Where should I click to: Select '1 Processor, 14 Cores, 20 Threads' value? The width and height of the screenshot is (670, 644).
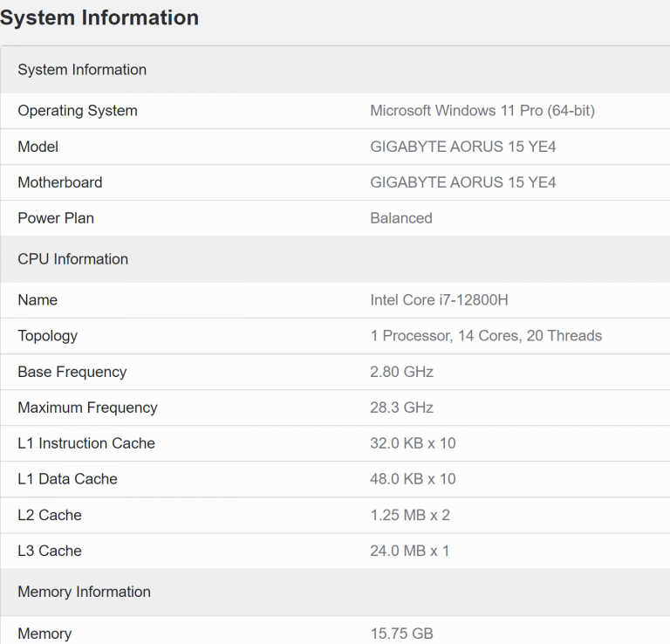click(x=486, y=336)
